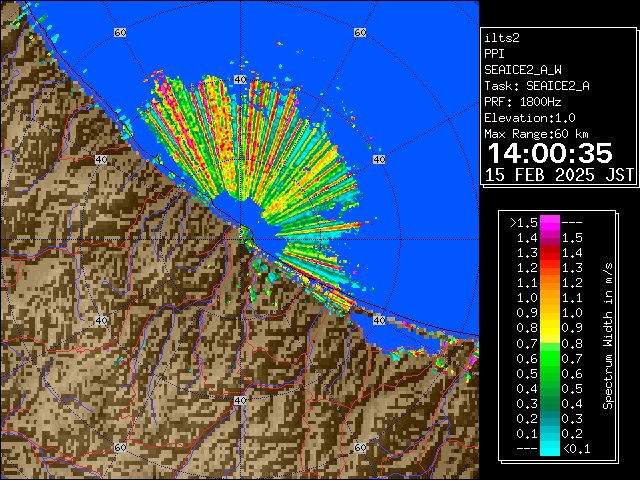Click the "PRF: 1800Hz" text
Image resolution: width=640 pixels, height=480 pixels.
[x=522, y=102]
